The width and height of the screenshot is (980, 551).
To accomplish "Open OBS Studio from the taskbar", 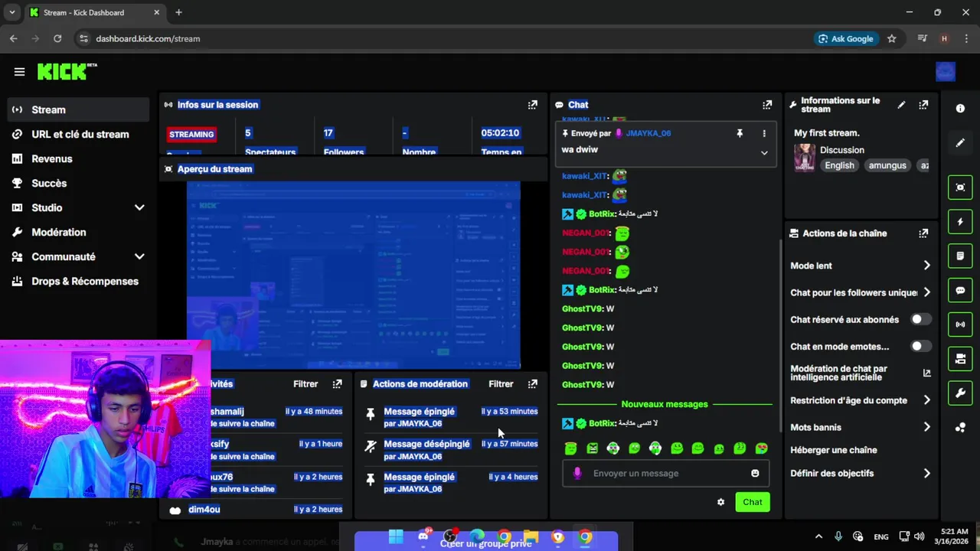I will pos(450,536).
